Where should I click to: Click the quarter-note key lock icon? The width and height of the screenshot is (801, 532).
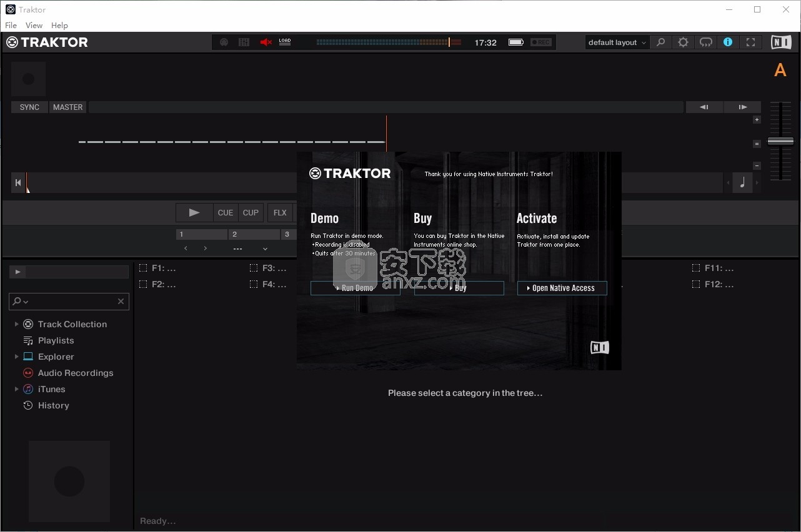pyautogui.click(x=742, y=182)
